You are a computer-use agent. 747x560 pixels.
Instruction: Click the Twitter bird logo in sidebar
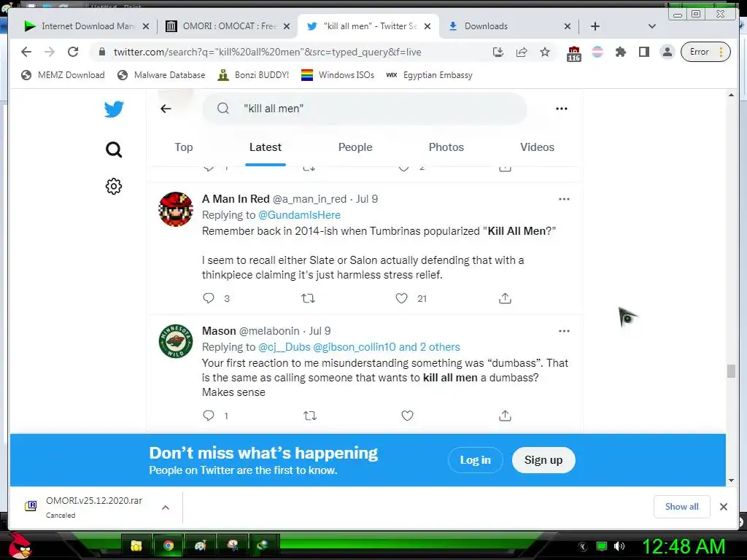114,109
